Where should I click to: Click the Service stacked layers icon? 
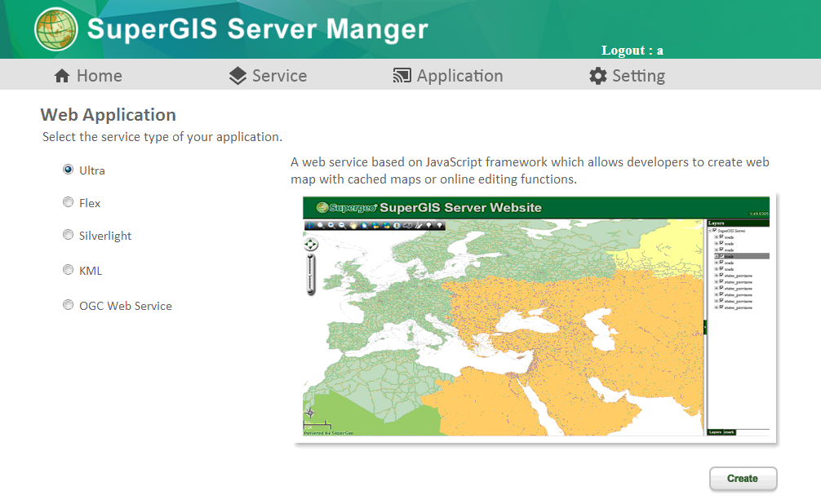click(x=237, y=76)
